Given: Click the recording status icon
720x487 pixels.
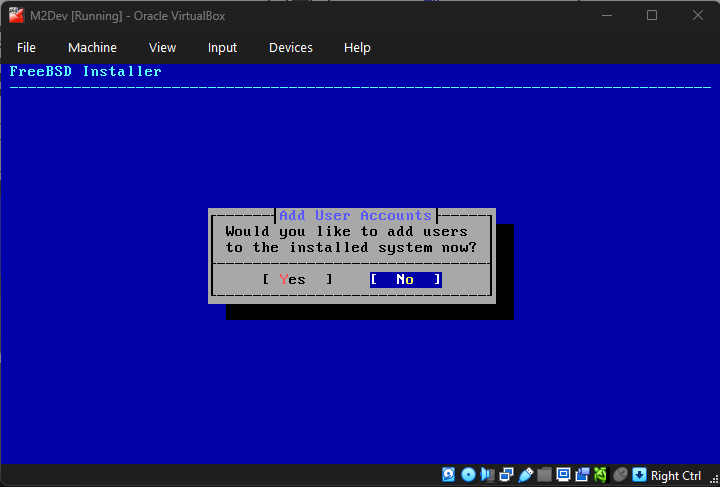Looking at the screenshot, I should [x=582, y=475].
